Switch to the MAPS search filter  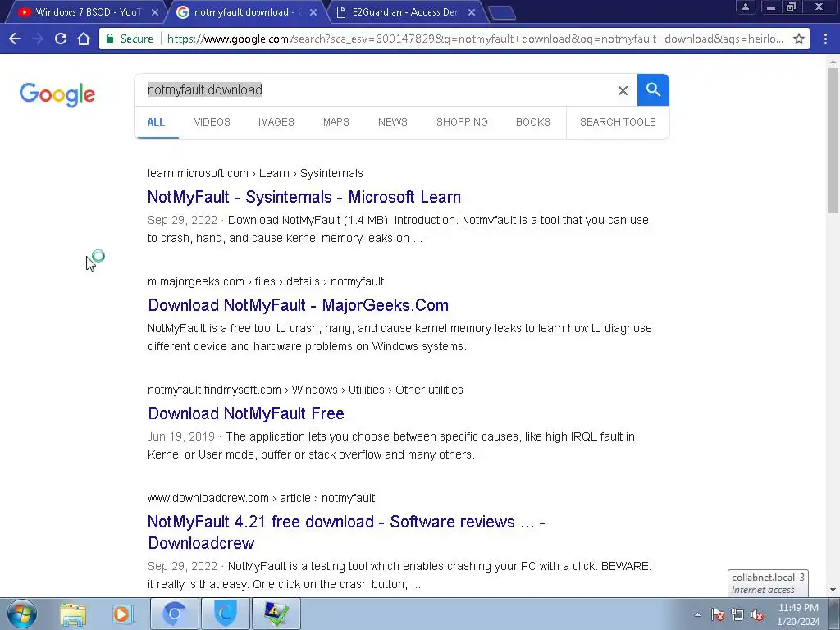tap(336, 122)
